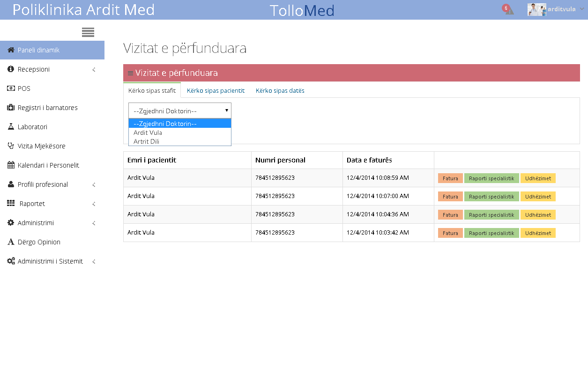Click the stethoscope icon for Vizita Mjekësore
Image resolution: width=588 pixels, height=375 pixels.
11,146
